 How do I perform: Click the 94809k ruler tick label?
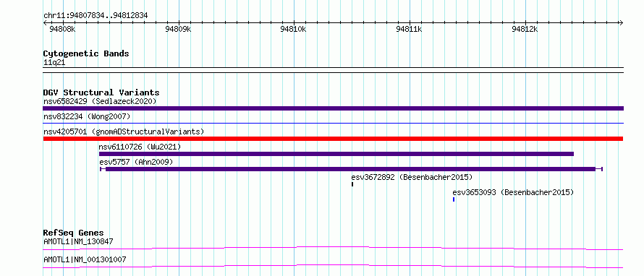click(178, 29)
